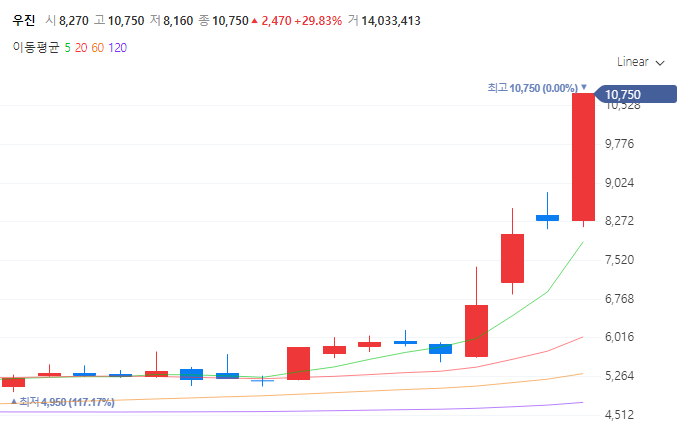This screenshot has height=431, width=686.
Task: Select the tall red limit-up candle
Action: [583, 157]
